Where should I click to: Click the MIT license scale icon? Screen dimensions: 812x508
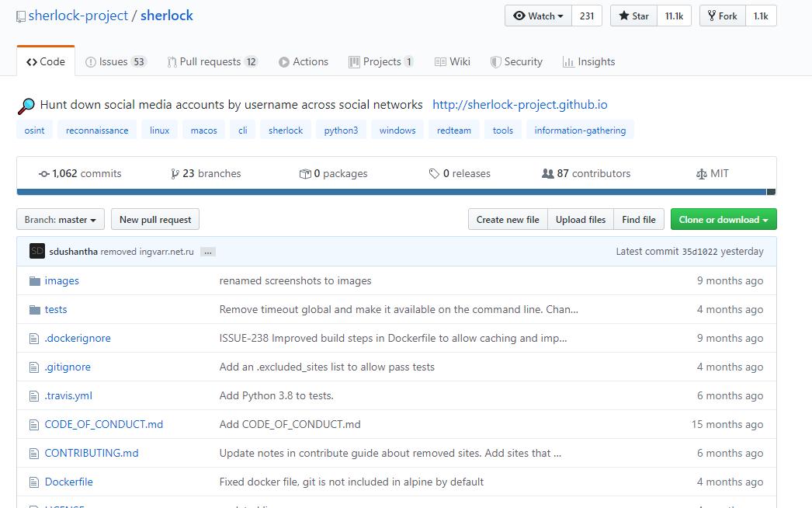(x=702, y=174)
